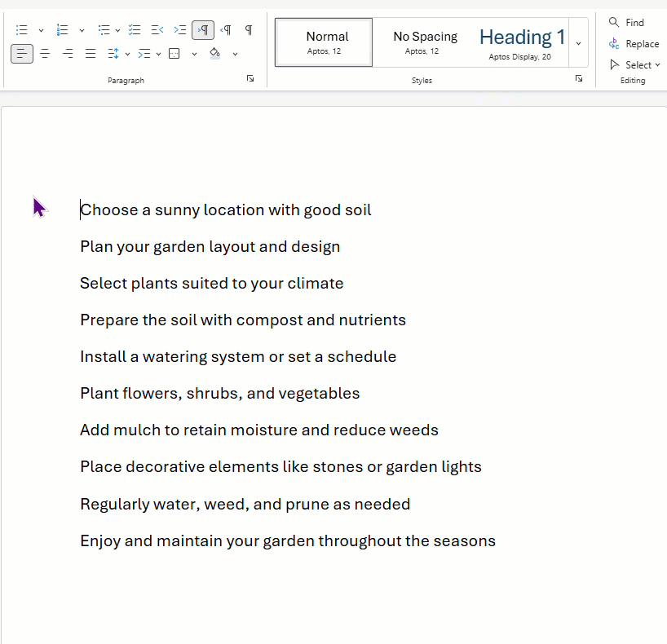
Task: Click the line spacing icon
Action: 113,54
